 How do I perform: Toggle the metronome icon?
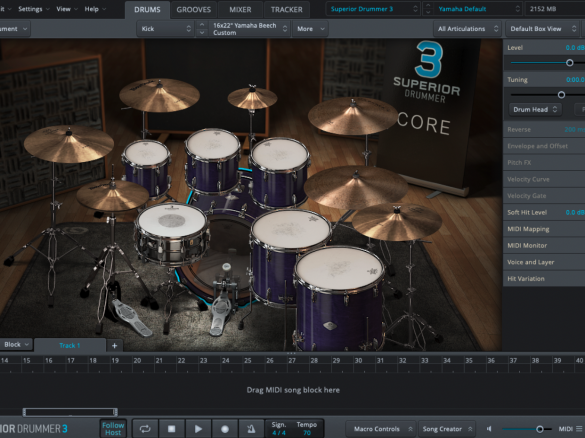[x=251, y=429]
